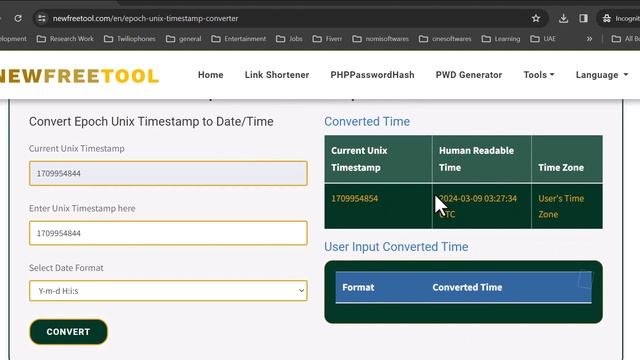Click the address bar URL
This screenshot has width=640, height=360.
click(145, 18)
